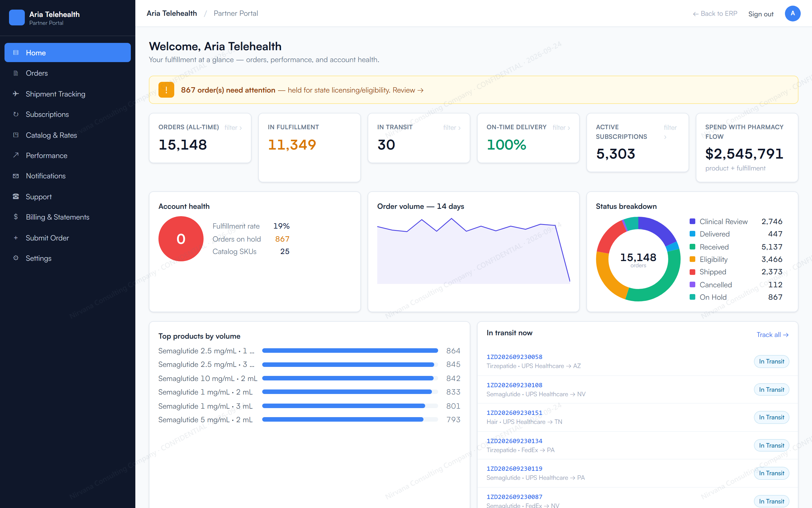Click the Orders document icon
This screenshot has height=508, width=812.
pyautogui.click(x=16, y=73)
